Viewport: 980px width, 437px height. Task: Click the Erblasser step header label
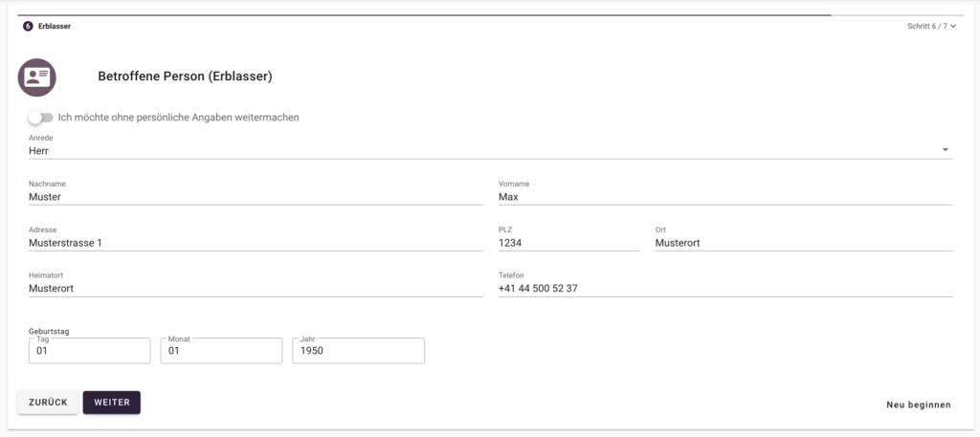[56, 26]
